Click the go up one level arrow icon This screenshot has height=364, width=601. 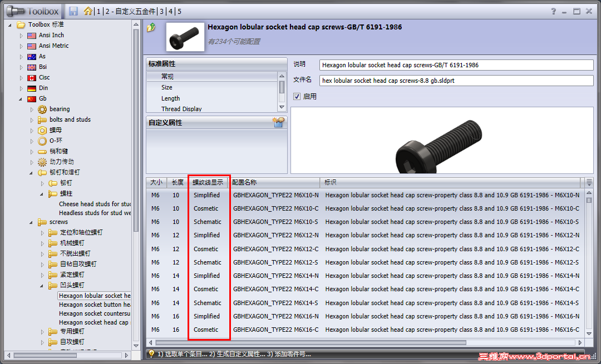pos(151,27)
